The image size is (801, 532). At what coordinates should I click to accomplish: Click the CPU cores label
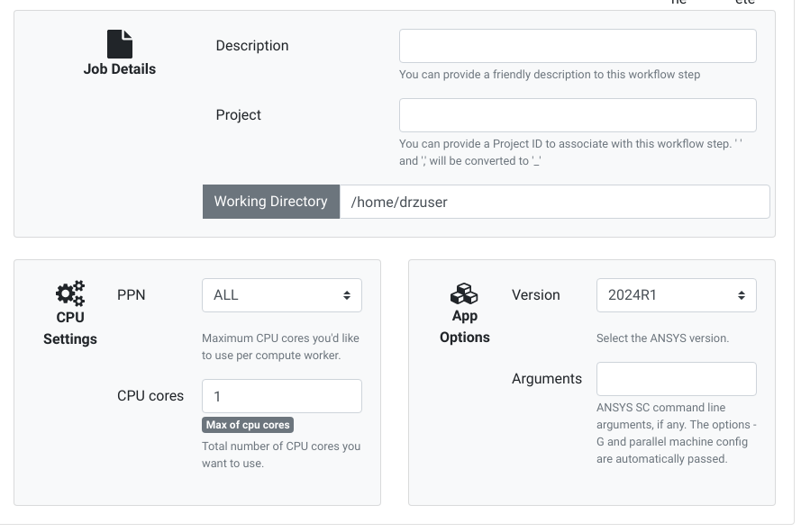[150, 396]
